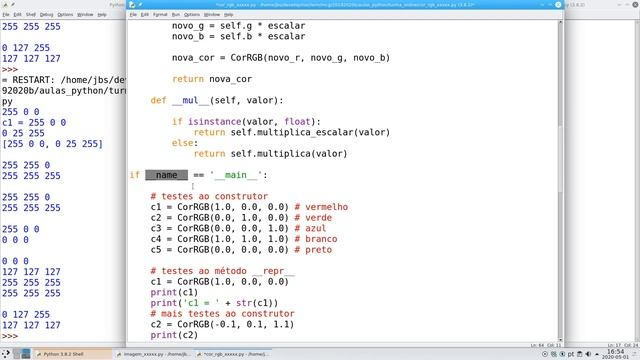
Task: Click the line defining c1 as vermelho
Action: point(249,207)
